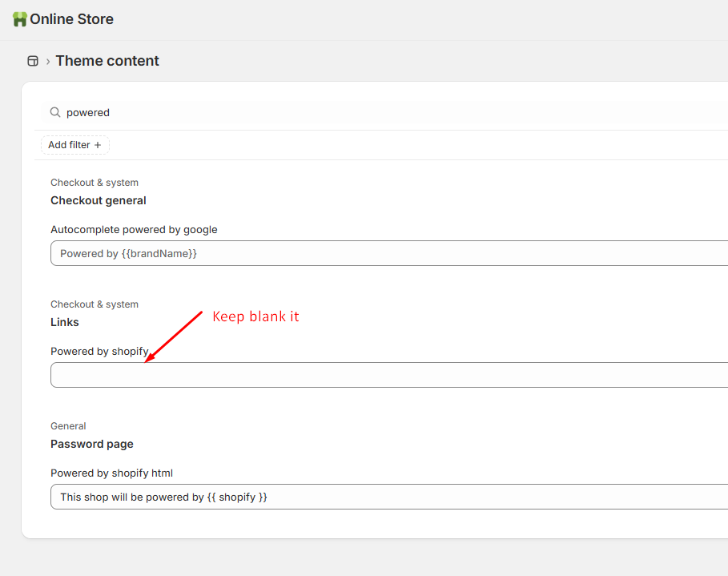Click the red 'Keep blank it' annotation
The width and height of the screenshot is (728, 576).
pyautogui.click(x=255, y=316)
